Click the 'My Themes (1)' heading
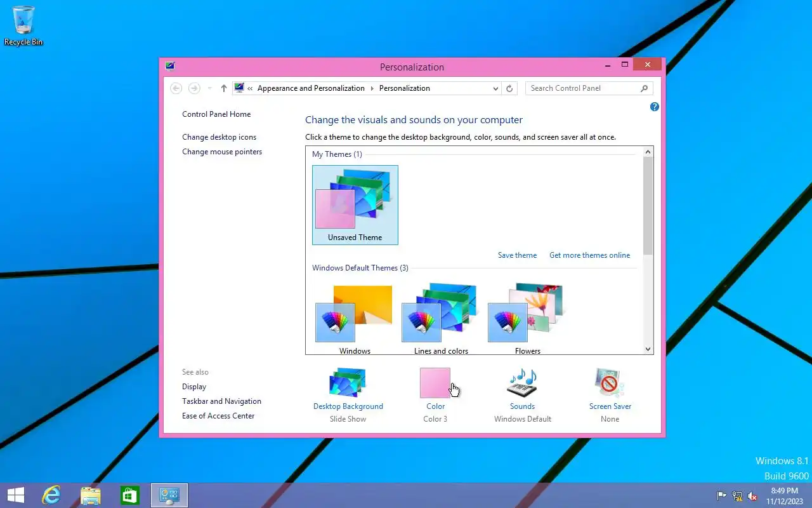 pos(337,154)
